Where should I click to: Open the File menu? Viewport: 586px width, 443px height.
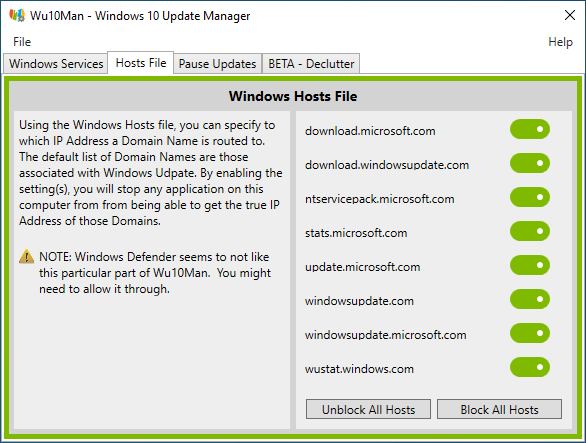[x=22, y=42]
